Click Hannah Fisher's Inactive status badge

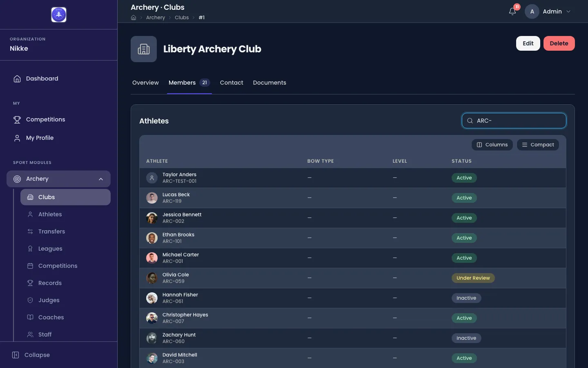(x=466, y=298)
